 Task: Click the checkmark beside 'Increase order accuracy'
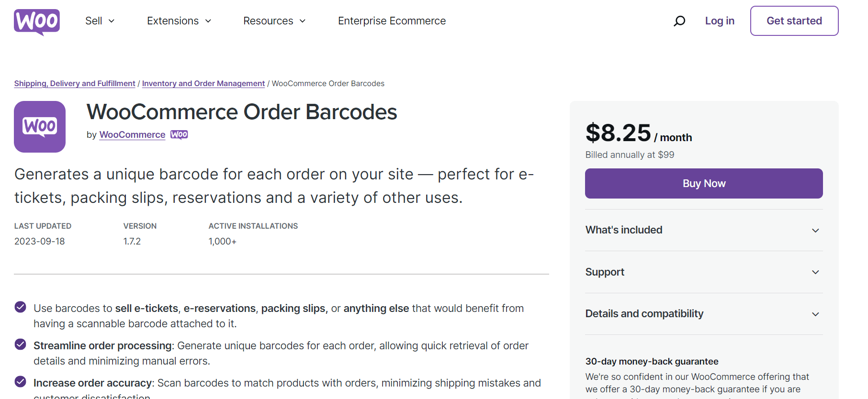tap(20, 381)
